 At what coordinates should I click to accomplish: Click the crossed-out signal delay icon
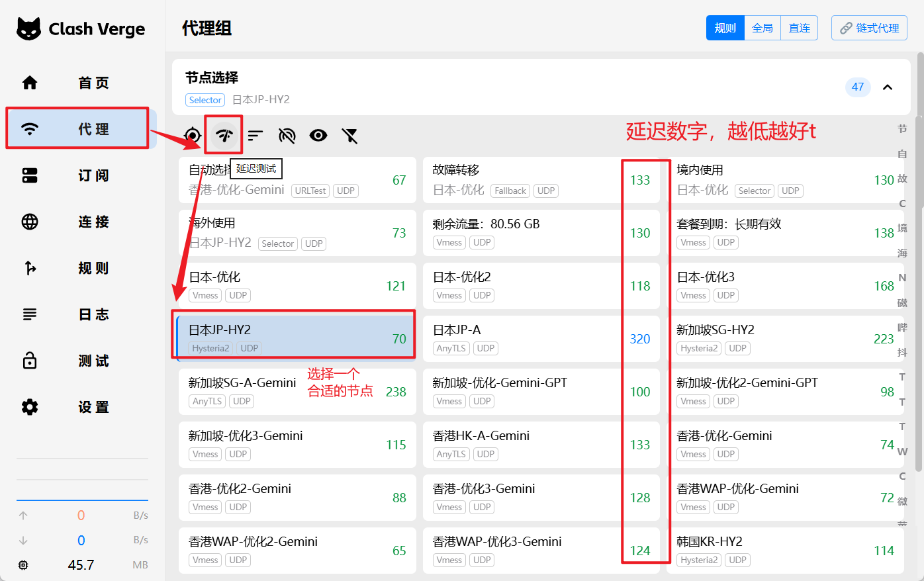(x=287, y=136)
